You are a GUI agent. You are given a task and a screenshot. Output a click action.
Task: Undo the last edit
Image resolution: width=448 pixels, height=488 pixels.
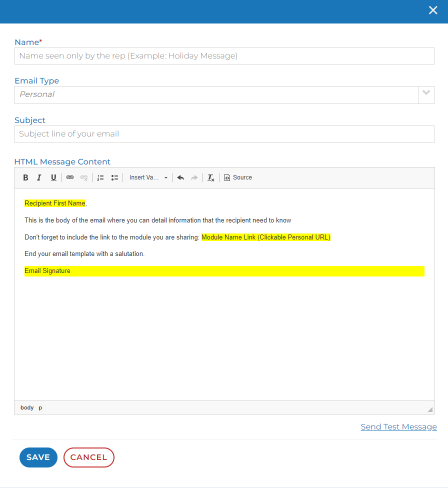click(180, 177)
